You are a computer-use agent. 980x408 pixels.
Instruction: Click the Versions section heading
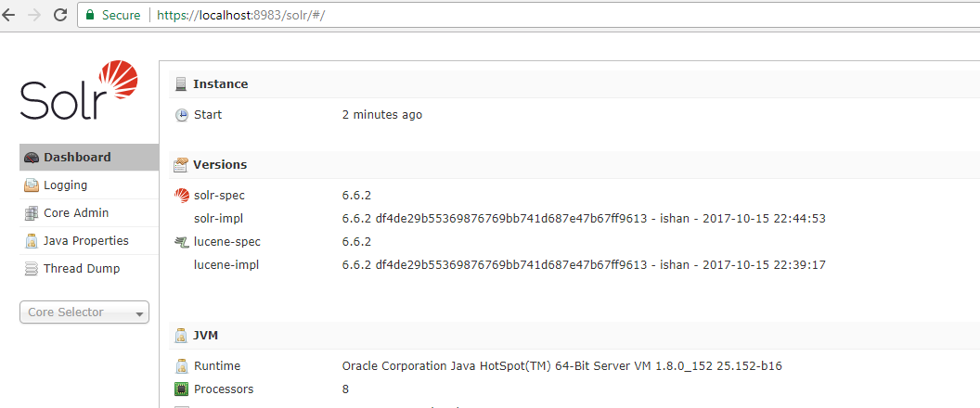point(220,165)
